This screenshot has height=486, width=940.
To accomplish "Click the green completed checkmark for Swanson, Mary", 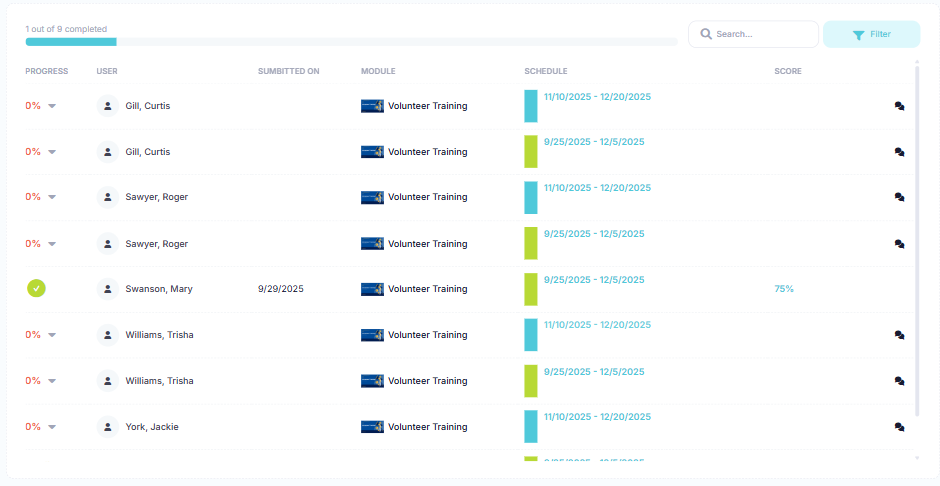I will (x=36, y=289).
